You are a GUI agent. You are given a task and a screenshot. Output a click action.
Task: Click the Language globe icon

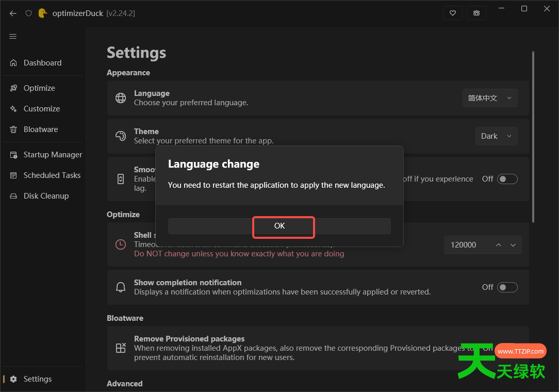121,97
